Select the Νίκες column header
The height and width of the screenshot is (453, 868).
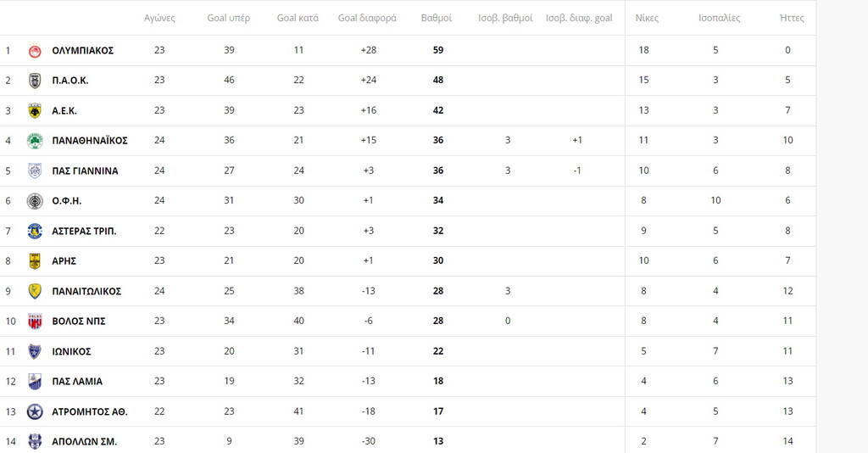coord(647,18)
